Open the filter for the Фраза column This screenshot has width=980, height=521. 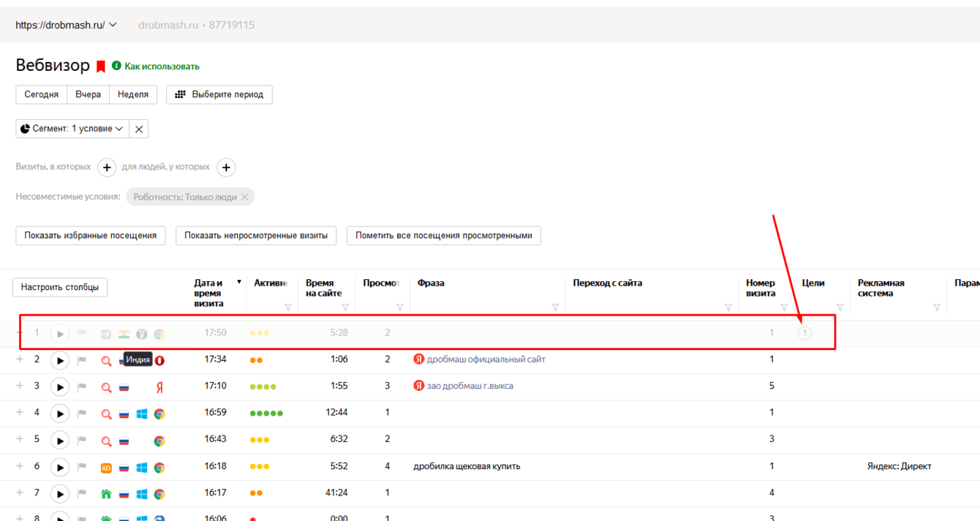click(x=555, y=308)
